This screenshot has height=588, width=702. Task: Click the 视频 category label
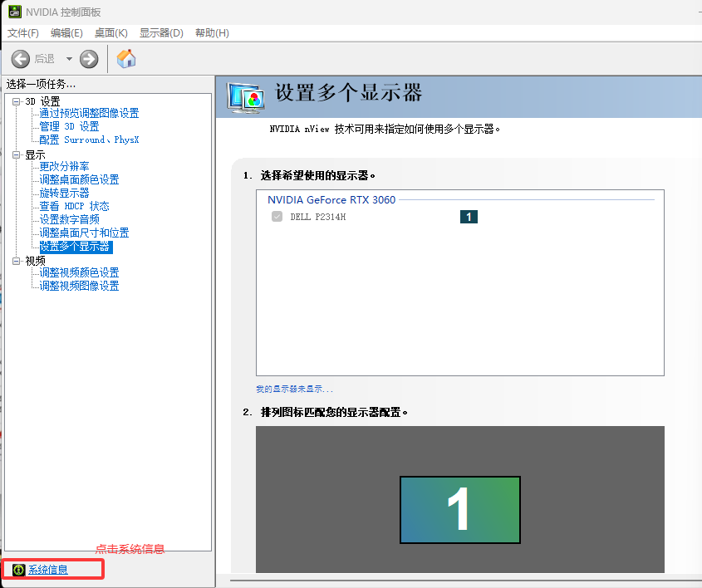pyautogui.click(x=35, y=261)
